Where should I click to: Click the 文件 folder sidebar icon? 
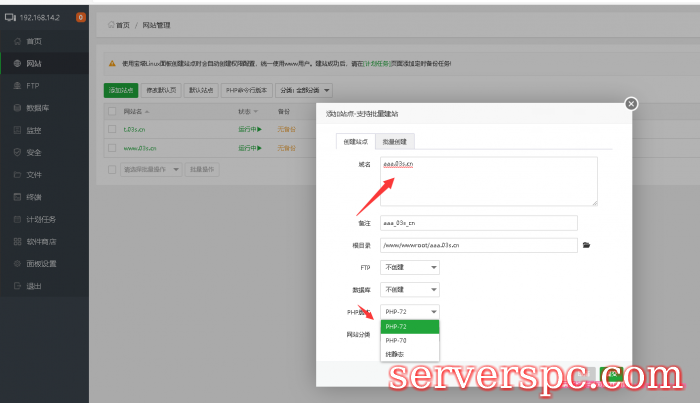click(15, 175)
